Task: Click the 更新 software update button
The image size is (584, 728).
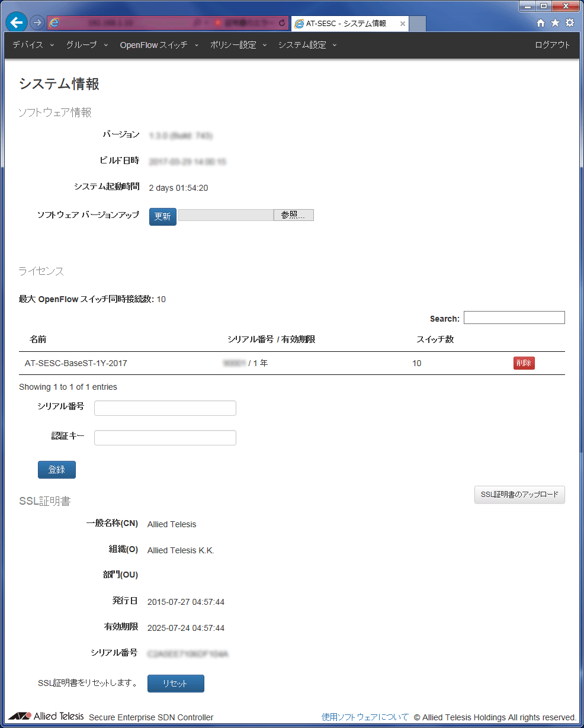Action: click(x=162, y=216)
